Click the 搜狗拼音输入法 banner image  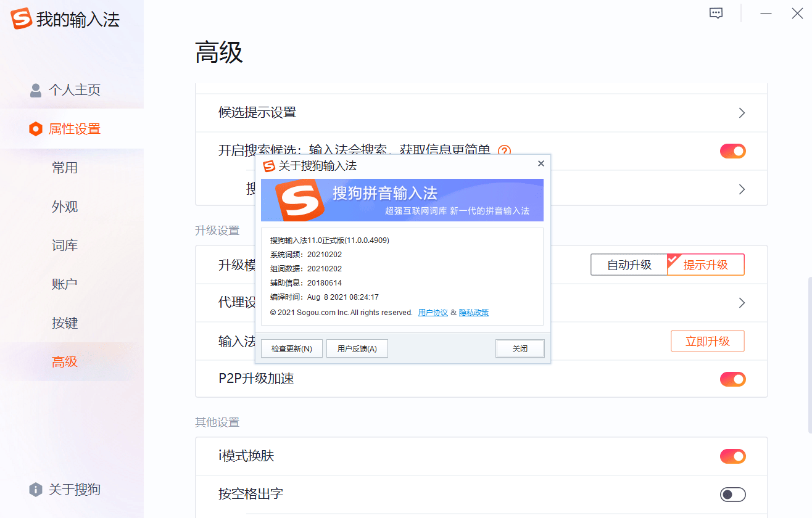[402, 200]
